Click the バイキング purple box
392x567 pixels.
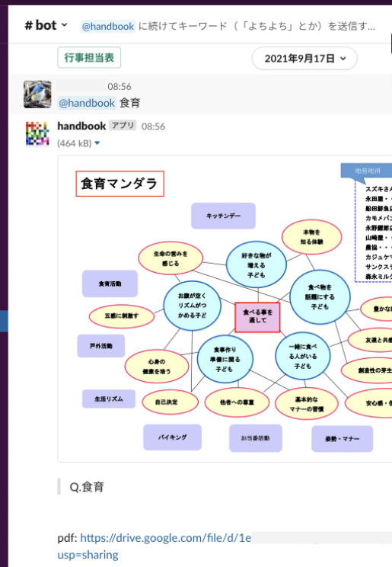(x=172, y=437)
